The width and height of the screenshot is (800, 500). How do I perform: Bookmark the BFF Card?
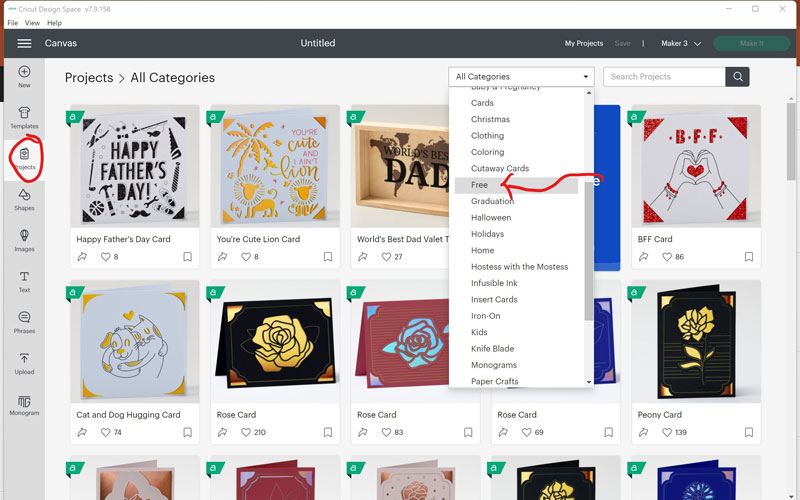pos(748,257)
